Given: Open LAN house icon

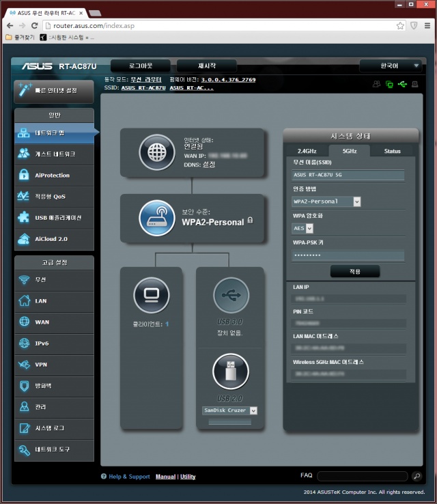Looking at the screenshot, I should coord(24,301).
